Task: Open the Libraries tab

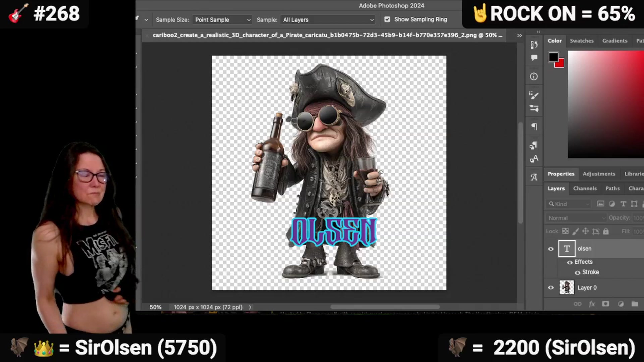Action: click(x=634, y=174)
